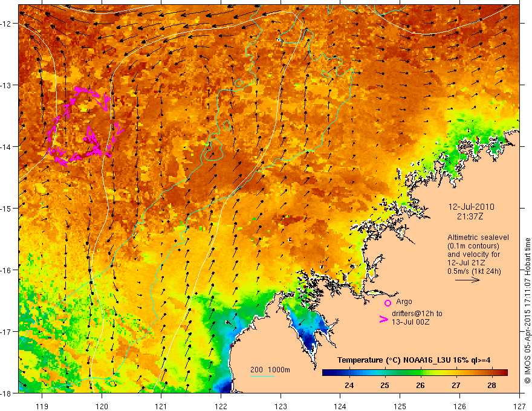532x411 pixels.
Task: Click the magenta drifter track loop
Action: point(85,126)
